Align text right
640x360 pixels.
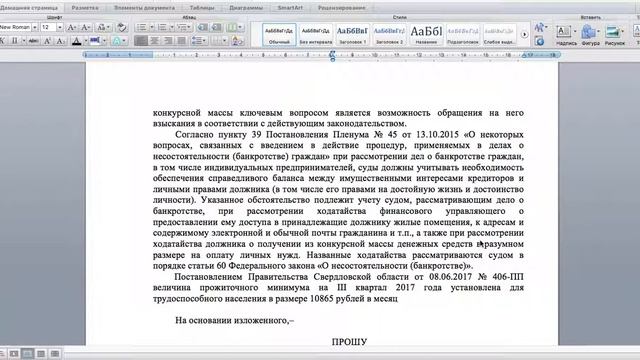pos(168,41)
